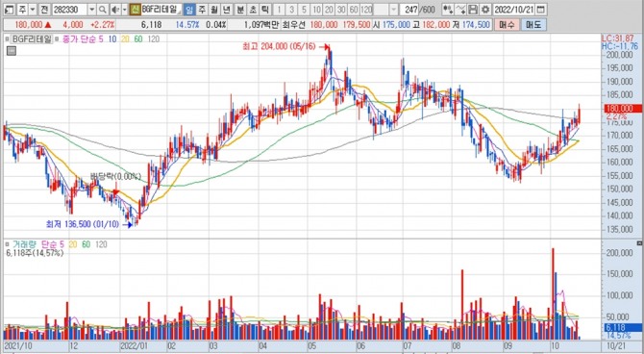Expand the dropdown next to 주

33,10
